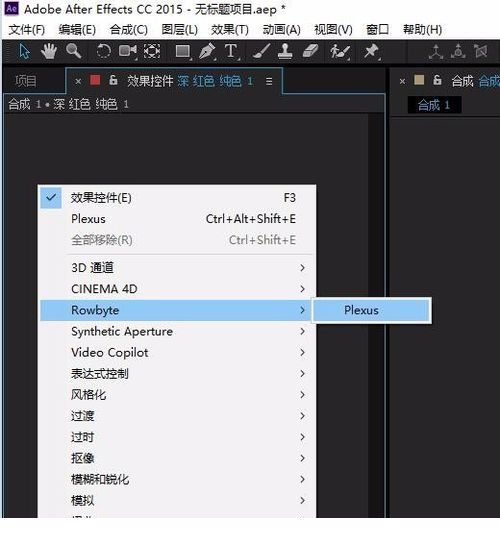Select the Selection arrow tool
Viewport: 500px width, 538px height.
[24, 51]
